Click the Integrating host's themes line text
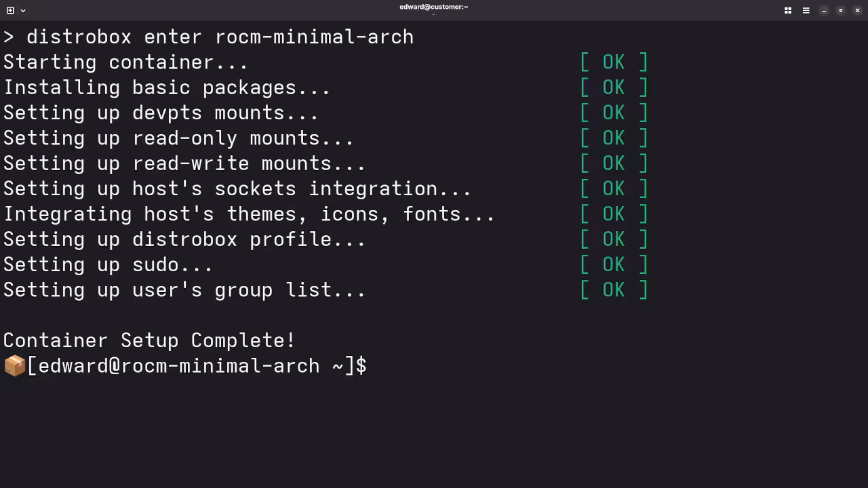868x488 pixels. 249,214
